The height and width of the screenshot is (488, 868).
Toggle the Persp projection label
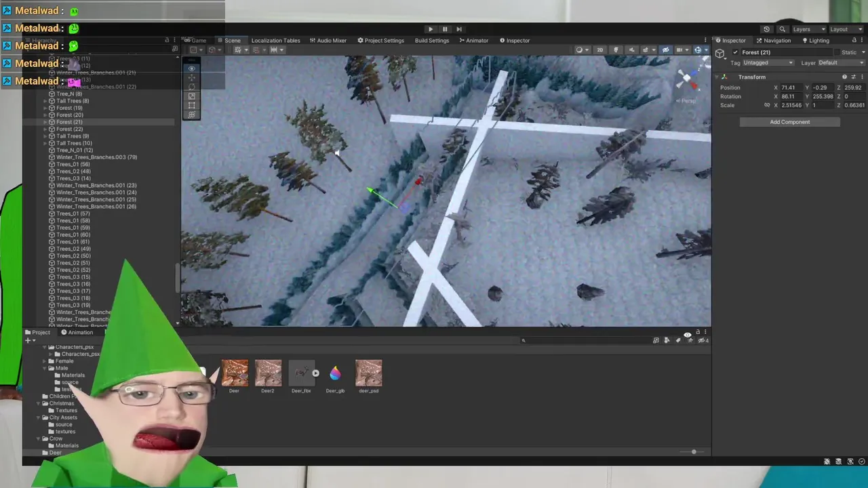(x=686, y=101)
